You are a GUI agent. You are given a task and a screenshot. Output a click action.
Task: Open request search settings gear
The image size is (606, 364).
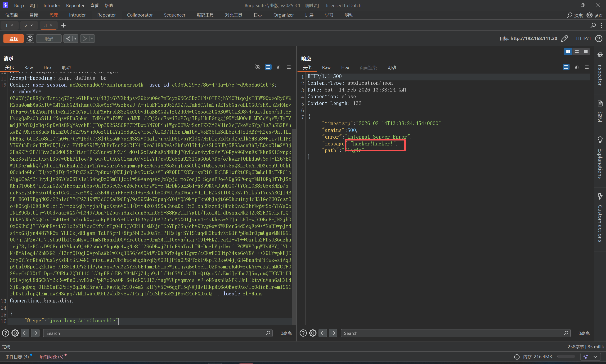(15, 333)
